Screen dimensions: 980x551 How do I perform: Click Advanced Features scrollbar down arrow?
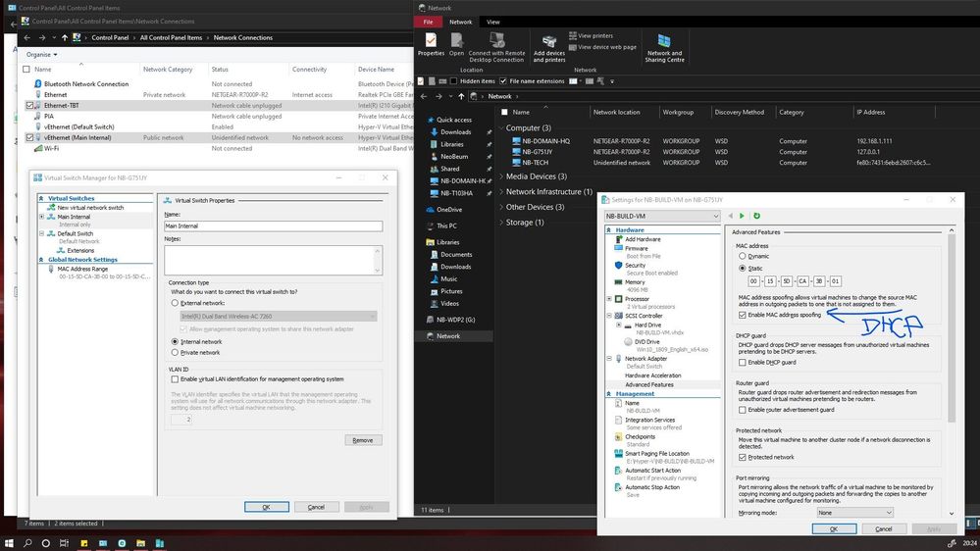(x=952, y=514)
